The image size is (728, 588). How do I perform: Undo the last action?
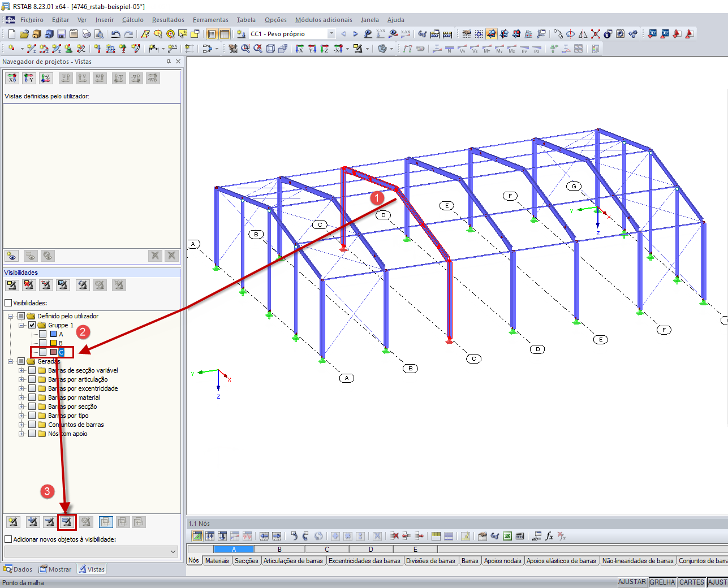(x=115, y=34)
